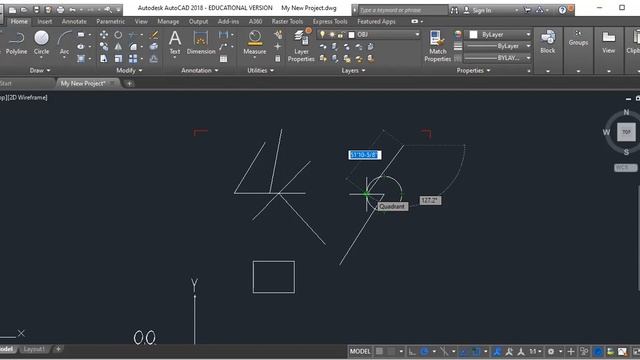Select the Offset tool

[x=154, y=59]
